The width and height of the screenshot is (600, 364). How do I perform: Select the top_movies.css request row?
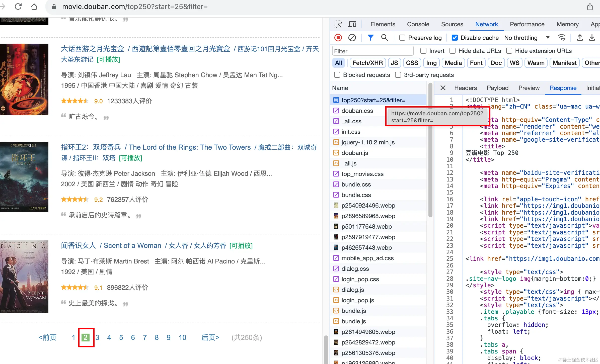378,174
